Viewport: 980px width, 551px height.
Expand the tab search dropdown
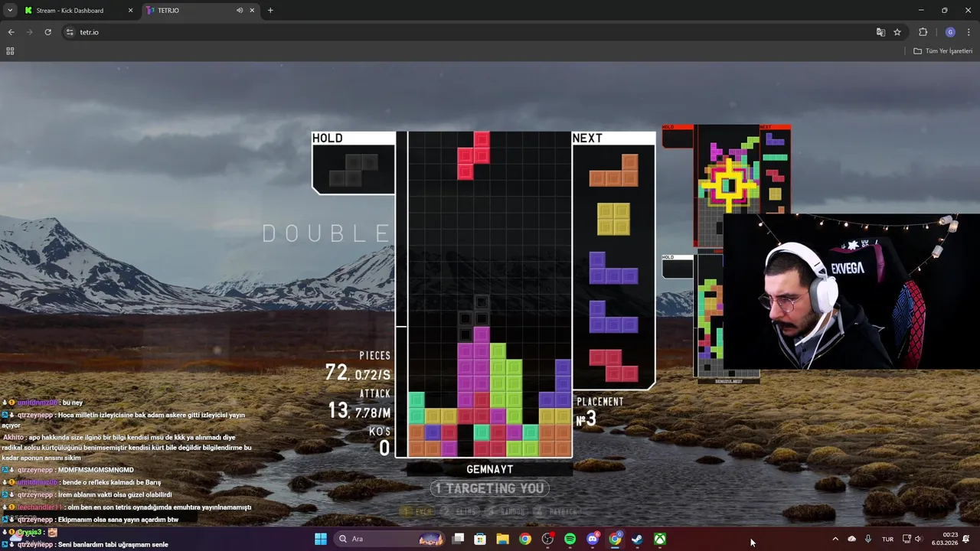[10, 11]
